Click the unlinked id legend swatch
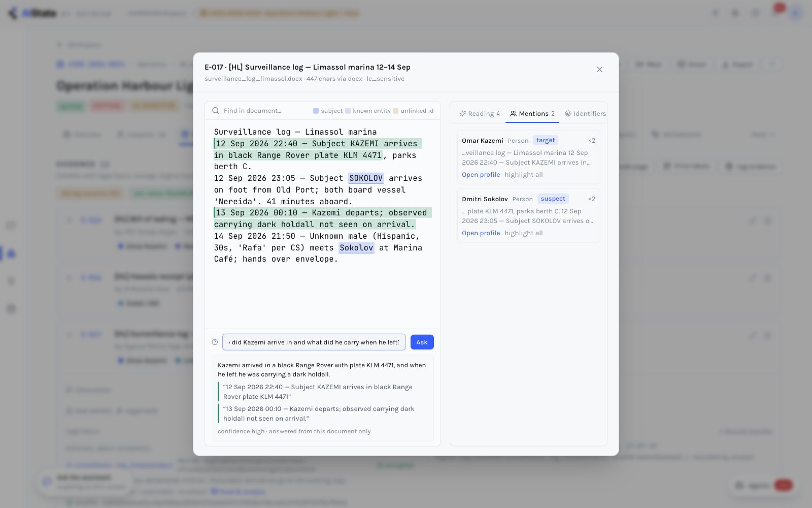The width and height of the screenshot is (812, 508). pos(395,111)
